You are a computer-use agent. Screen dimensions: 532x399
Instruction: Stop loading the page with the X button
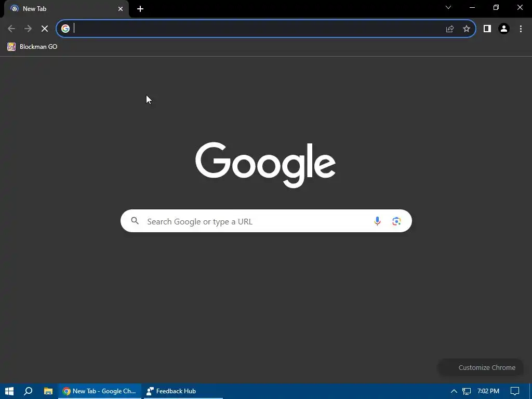45,29
